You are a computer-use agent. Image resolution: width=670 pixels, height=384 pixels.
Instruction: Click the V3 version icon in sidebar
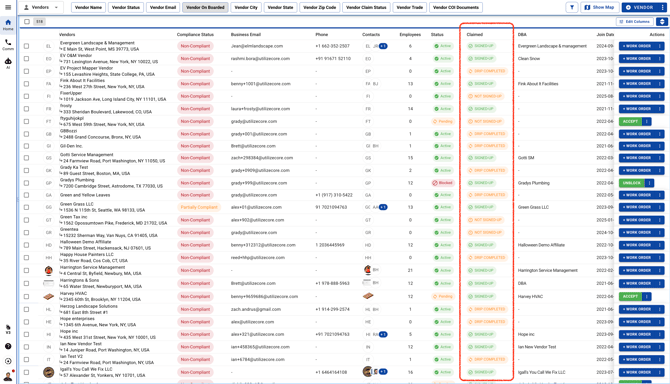coord(8,329)
